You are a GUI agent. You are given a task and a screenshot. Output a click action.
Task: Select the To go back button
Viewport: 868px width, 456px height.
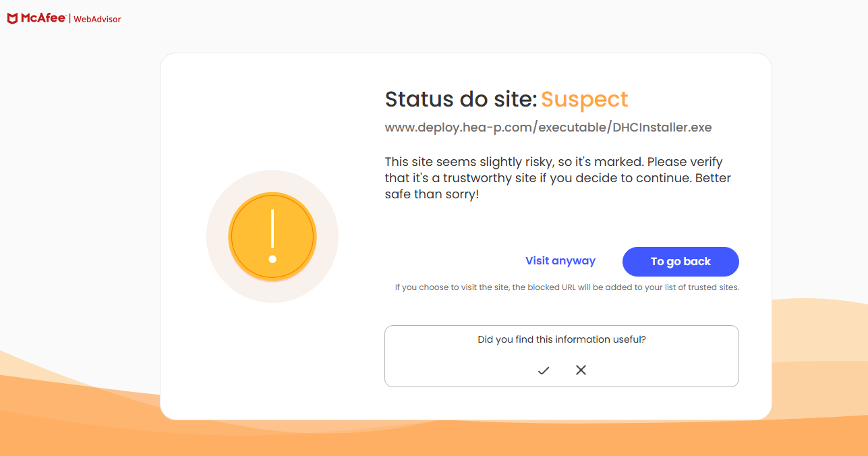click(x=681, y=262)
